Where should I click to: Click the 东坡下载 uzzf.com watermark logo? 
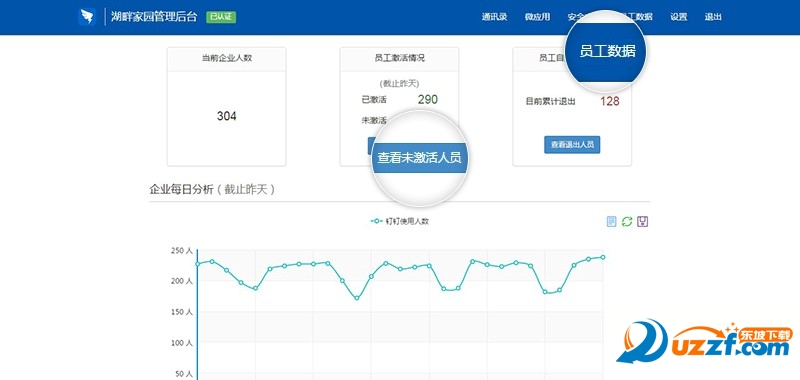(704, 343)
